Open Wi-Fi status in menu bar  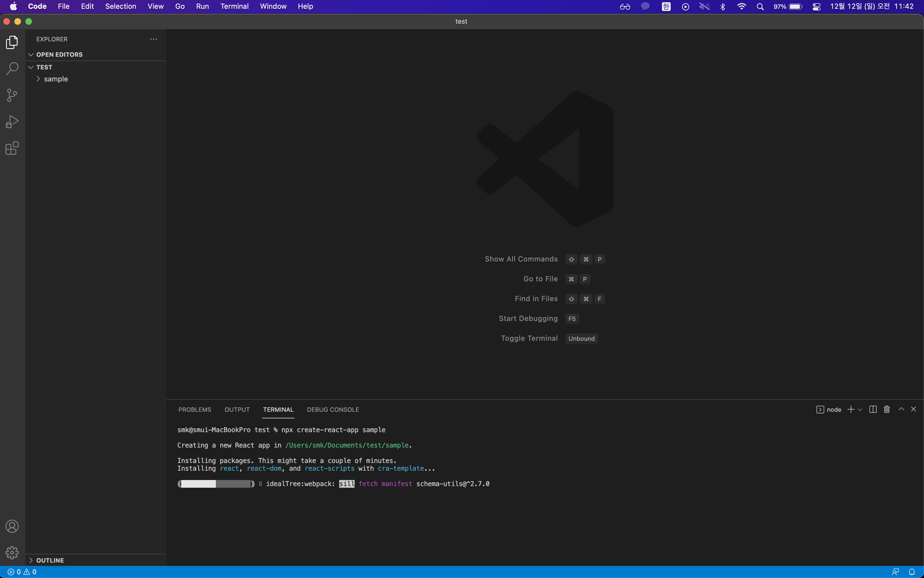(742, 7)
